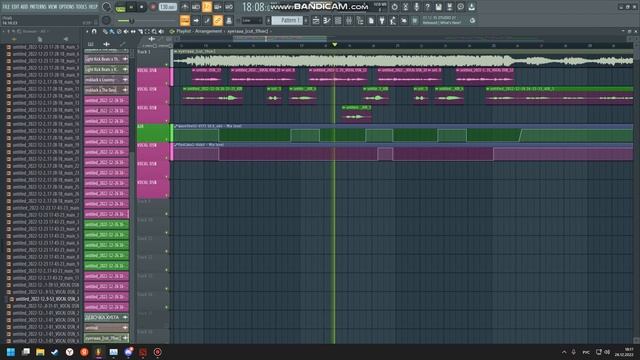Select 'Light Kick Beats x Th..' in the picker
This screenshot has height=360, width=640.
click(x=107, y=59)
